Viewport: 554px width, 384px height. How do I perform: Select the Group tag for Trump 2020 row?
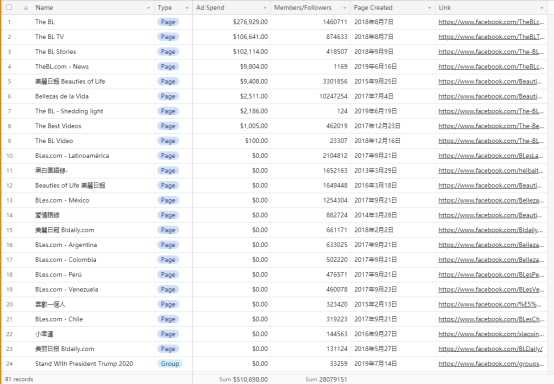pos(170,364)
